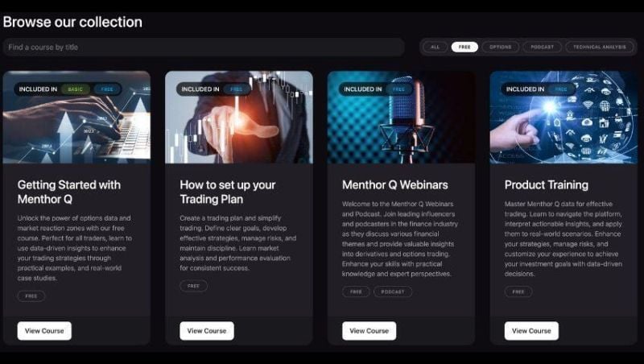Click FREE badge on Webinars thumbnail
Viewport: 644px width, 364px height.
point(398,89)
